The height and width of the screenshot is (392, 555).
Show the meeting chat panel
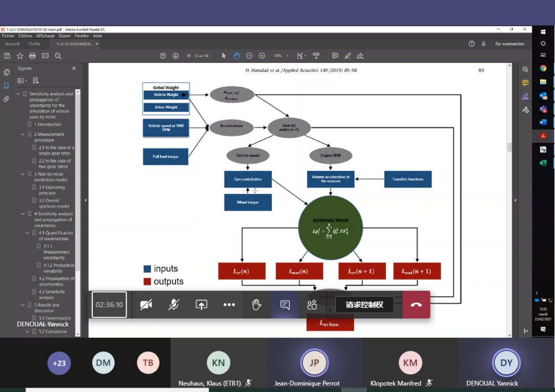(285, 305)
